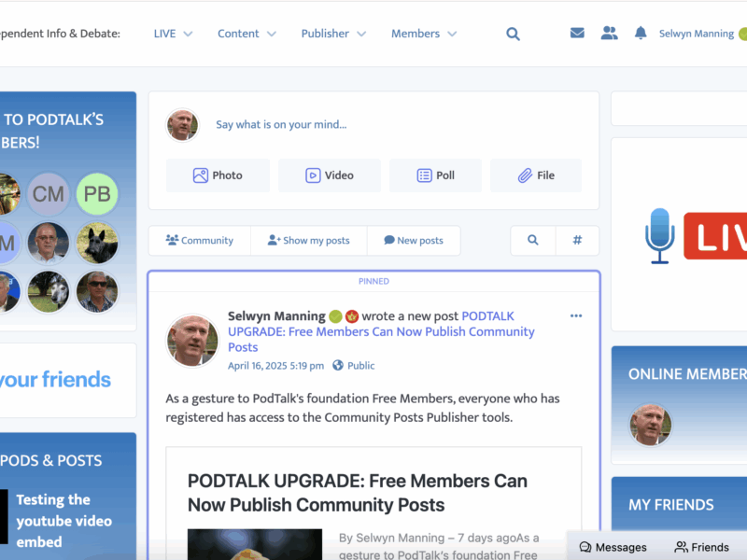Screen dimensions: 747x560
Task: Expand the Members menu dropdown
Action: (x=424, y=34)
